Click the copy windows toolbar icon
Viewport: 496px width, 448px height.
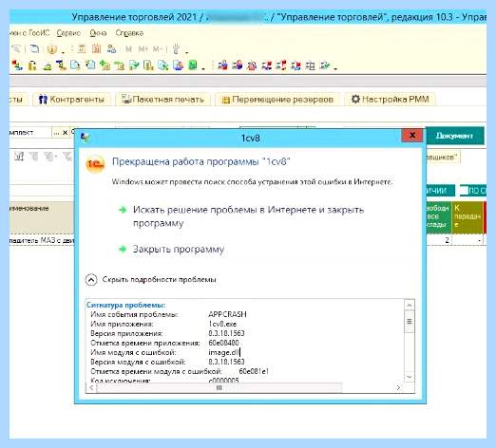[34, 48]
